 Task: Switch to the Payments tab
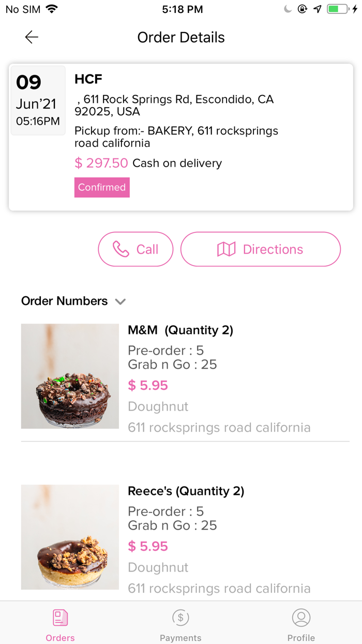(180, 624)
